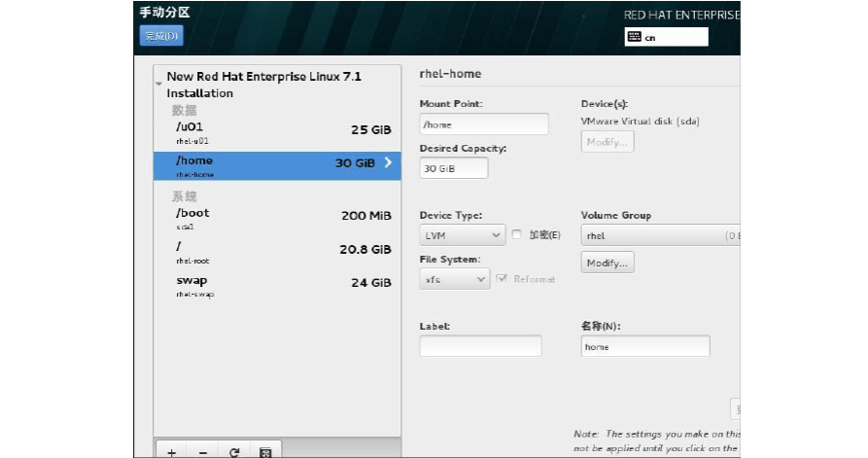Screen dimensions: 868x458
Task: Click the configuration summary icon in toolbar
Action: (265, 451)
